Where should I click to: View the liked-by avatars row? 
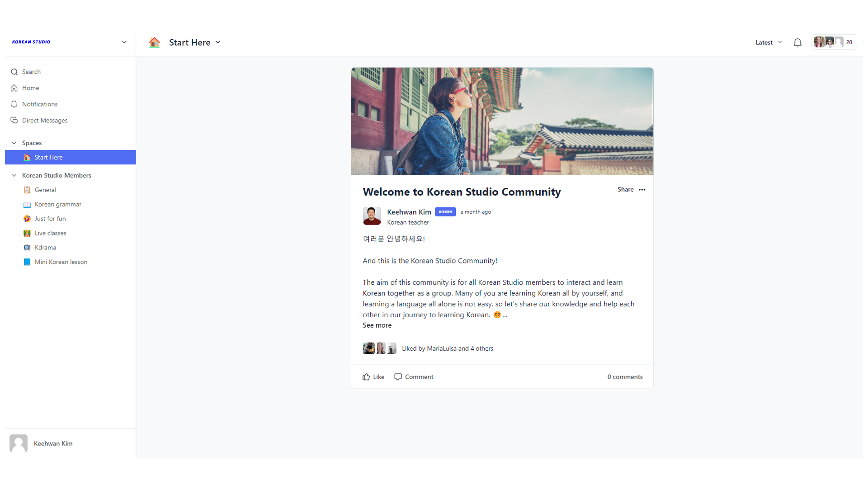[x=380, y=348]
